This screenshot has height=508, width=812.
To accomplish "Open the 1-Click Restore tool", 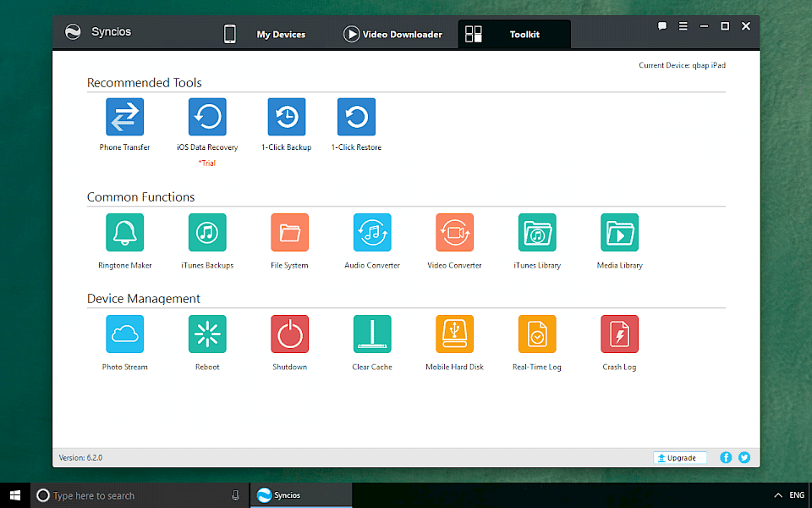I will click(x=356, y=117).
